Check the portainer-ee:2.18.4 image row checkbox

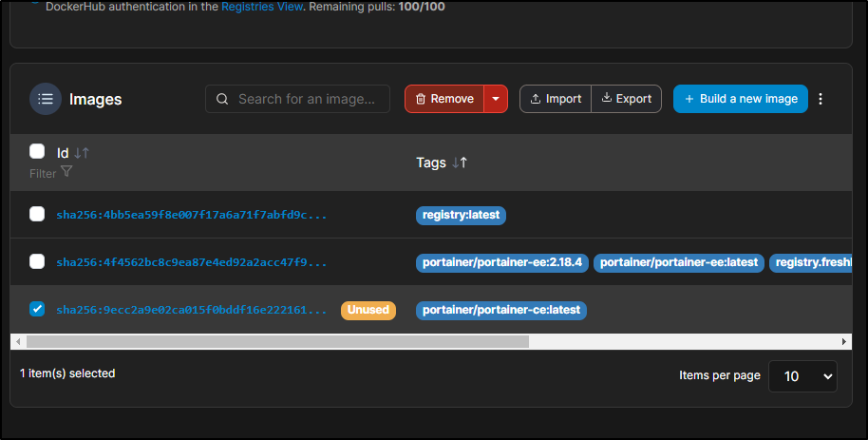tap(37, 261)
